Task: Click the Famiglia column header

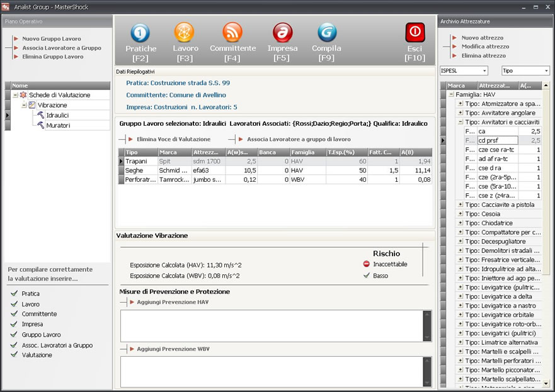Action: pos(306,152)
